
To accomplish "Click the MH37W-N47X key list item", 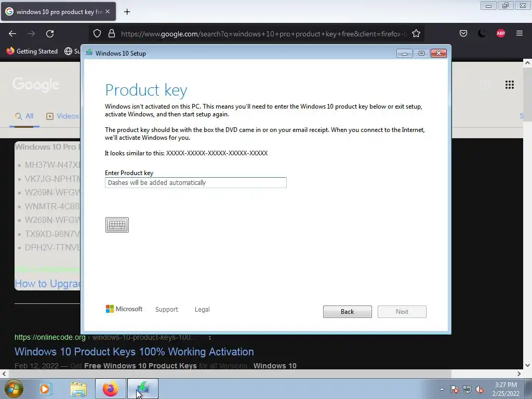I will pyautogui.click(x=52, y=165).
